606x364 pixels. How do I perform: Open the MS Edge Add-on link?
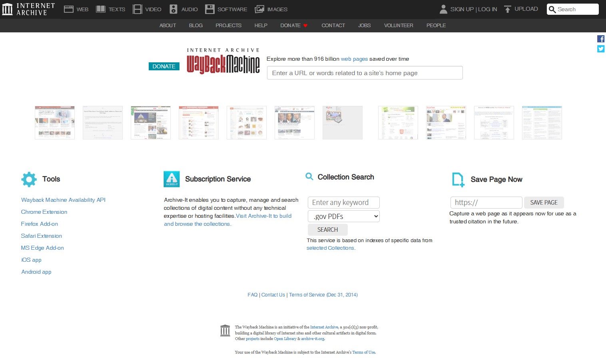click(x=42, y=248)
